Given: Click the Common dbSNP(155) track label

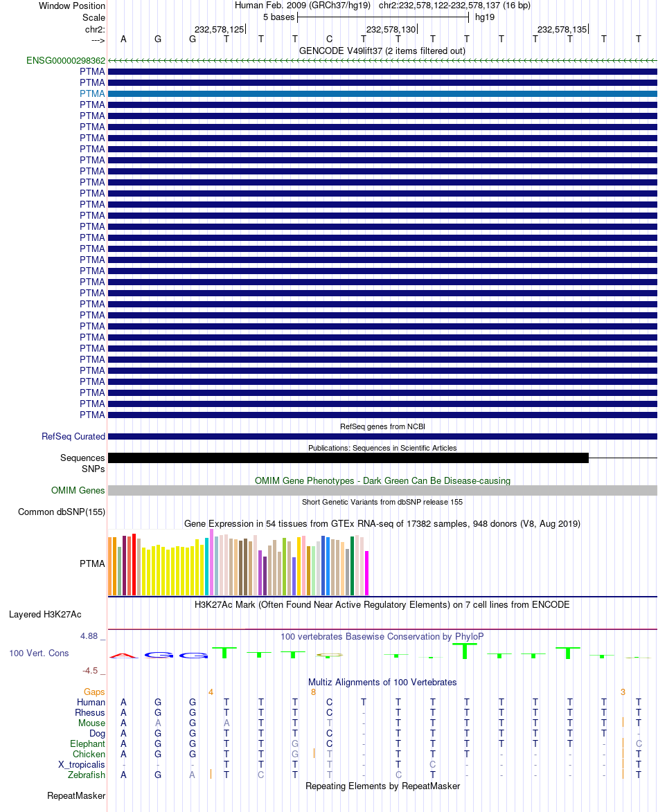Looking at the screenshot, I should point(62,512).
